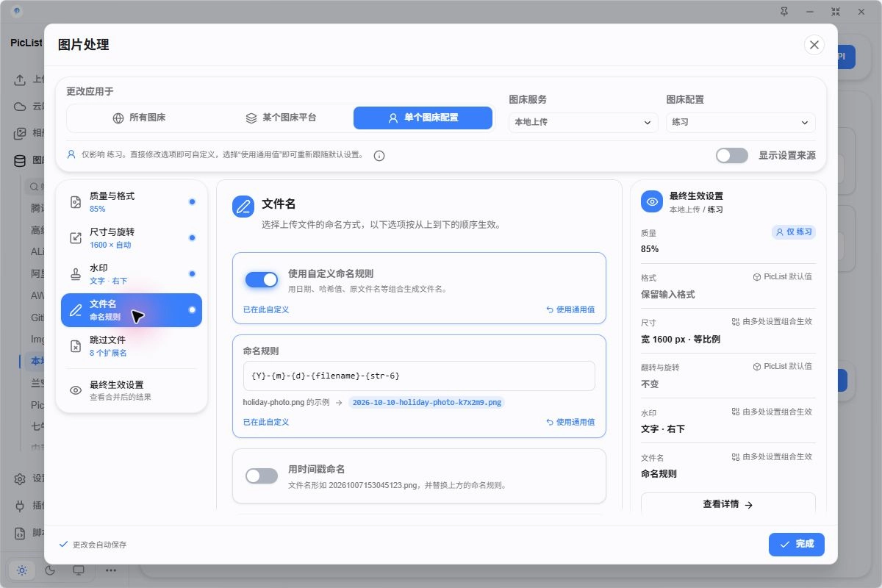Viewport: 882px width, 588px height.
Task: Enable the 用时间戳命名 switch
Action: [262, 476]
